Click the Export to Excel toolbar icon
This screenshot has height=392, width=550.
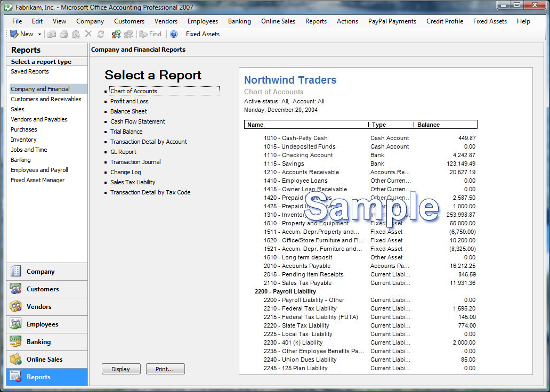click(76, 34)
